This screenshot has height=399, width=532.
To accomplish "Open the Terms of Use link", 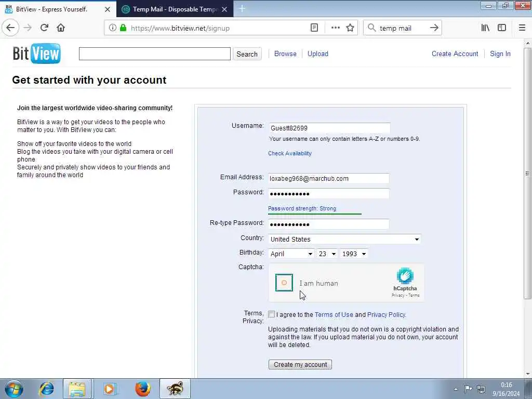I will coord(334,314).
